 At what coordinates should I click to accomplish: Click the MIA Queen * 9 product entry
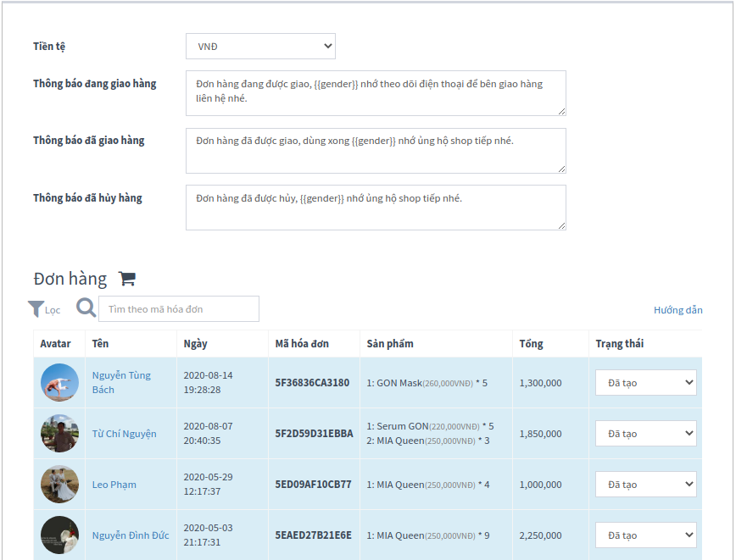coord(428,535)
